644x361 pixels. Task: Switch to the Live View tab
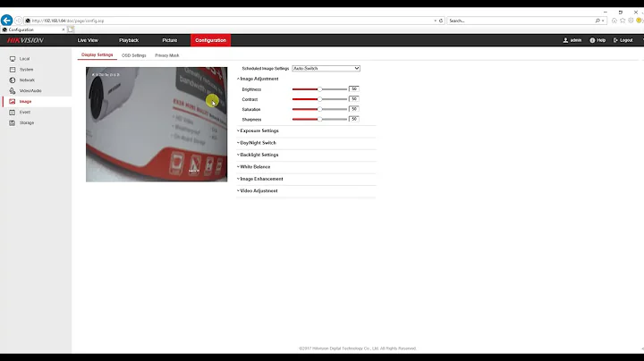pyautogui.click(x=88, y=40)
